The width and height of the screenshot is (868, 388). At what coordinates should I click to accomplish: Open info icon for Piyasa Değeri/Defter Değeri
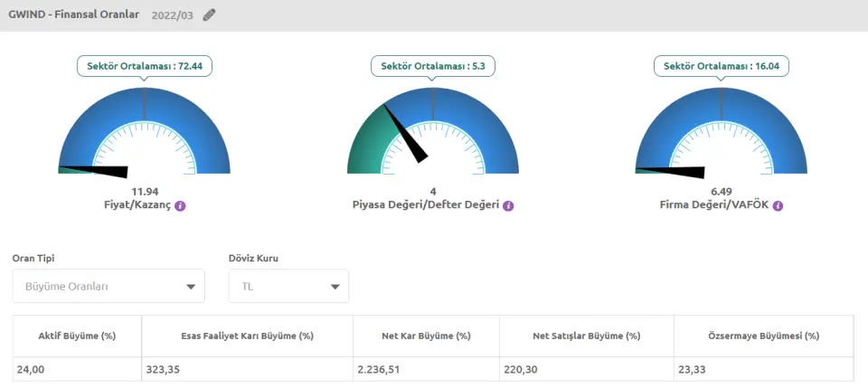click(507, 206)
